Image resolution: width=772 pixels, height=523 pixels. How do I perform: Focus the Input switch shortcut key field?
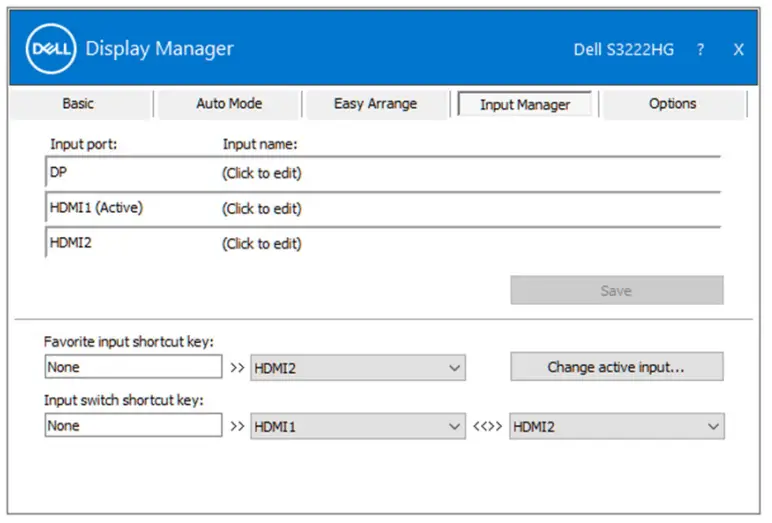[x=133, y=425]
